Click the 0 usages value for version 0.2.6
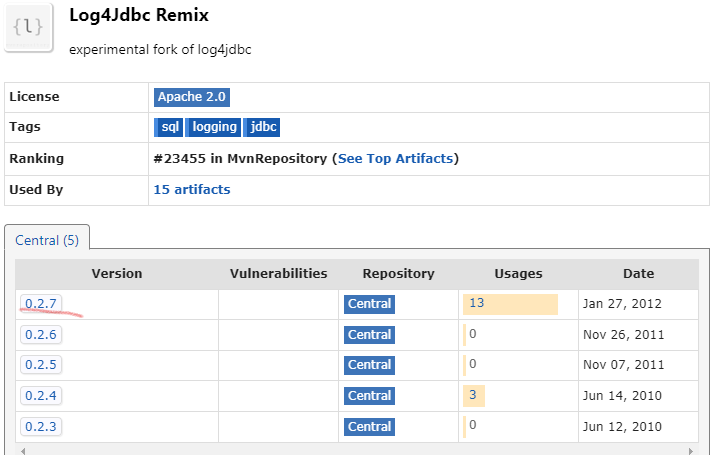The image size is (722, 455). coord(473,334)
